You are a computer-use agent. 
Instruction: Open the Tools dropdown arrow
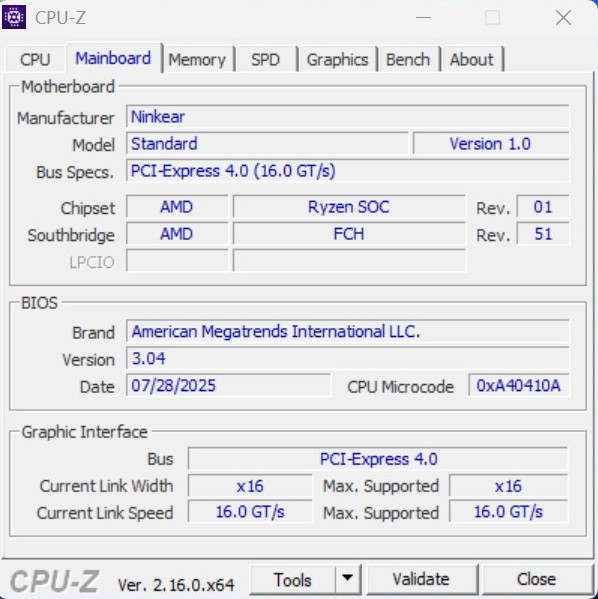click(348, 578)
